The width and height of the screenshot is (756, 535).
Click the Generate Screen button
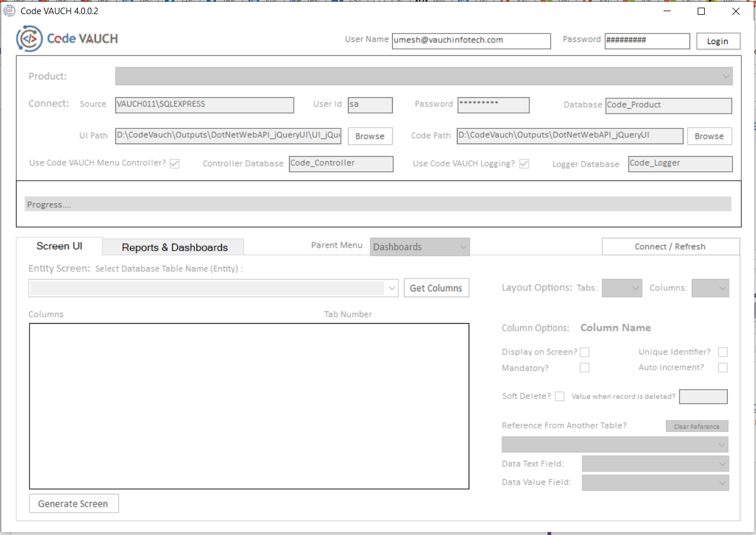coord(73,504)
